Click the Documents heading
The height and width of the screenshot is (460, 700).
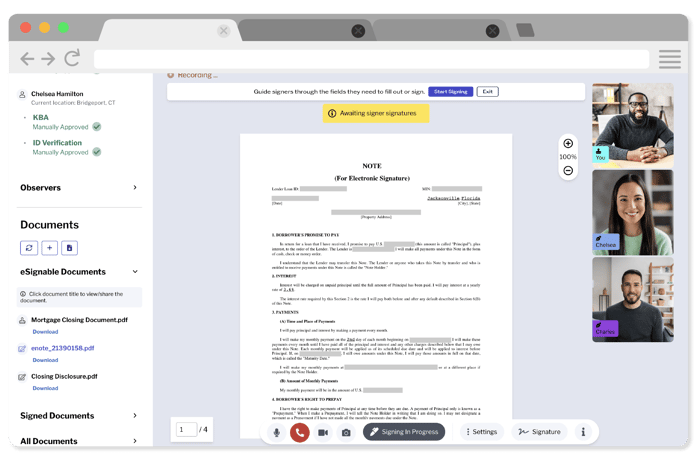click(50, 225)
